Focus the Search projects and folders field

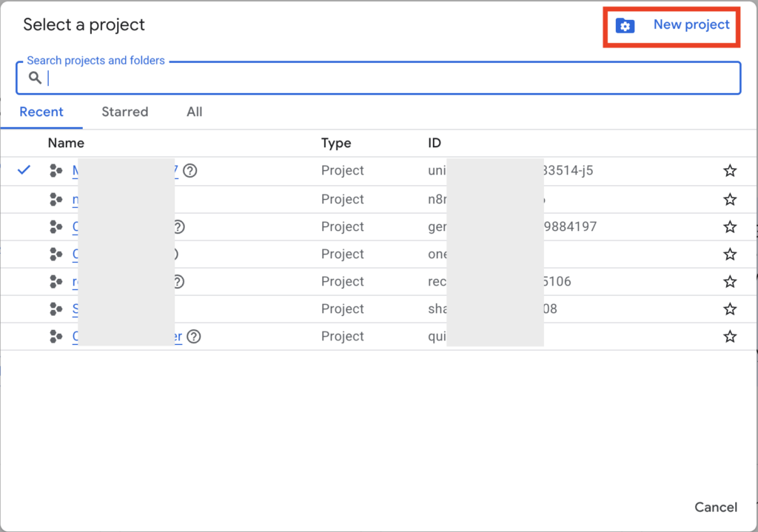click(385, 78)
